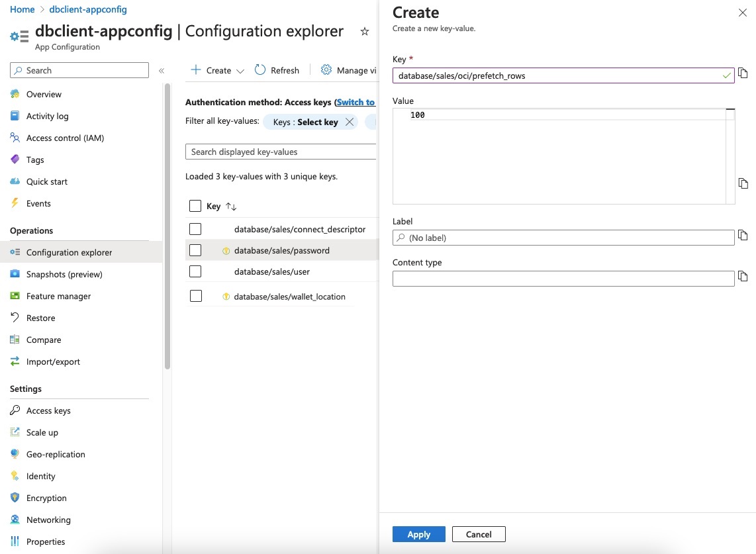Click the Feature manager icon
This screenshot has width=756, height=554.
pos(15,296)
